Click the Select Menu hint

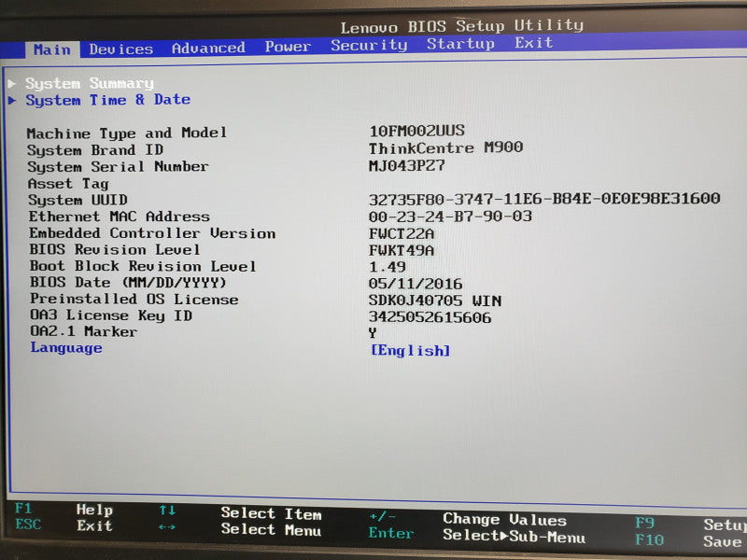271,530
